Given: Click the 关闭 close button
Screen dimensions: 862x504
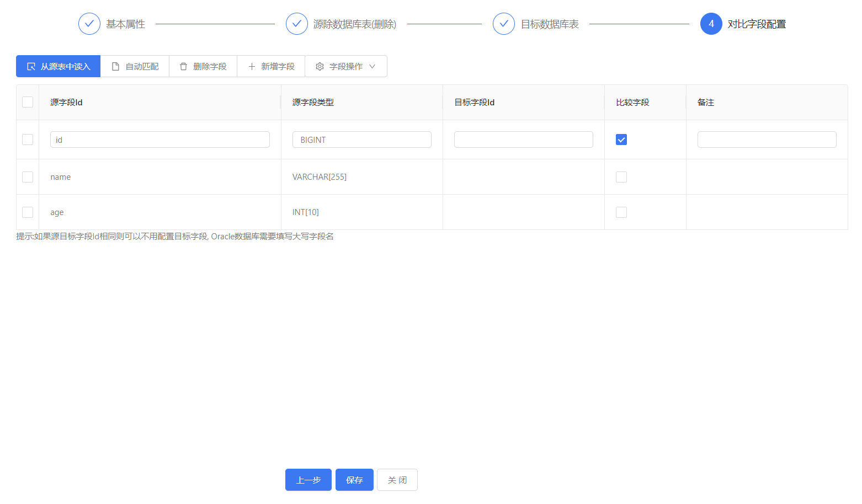Looking at the screenshot, I should coord(397,480).
